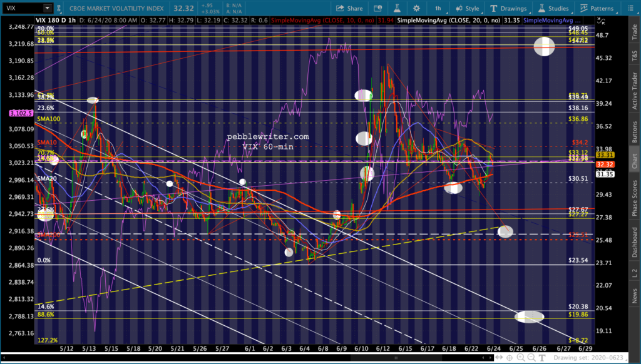The width and height of the screenshot is (641, 364).
Task: Open the 1h timeframe selector
Action: [x=438, y=8]
